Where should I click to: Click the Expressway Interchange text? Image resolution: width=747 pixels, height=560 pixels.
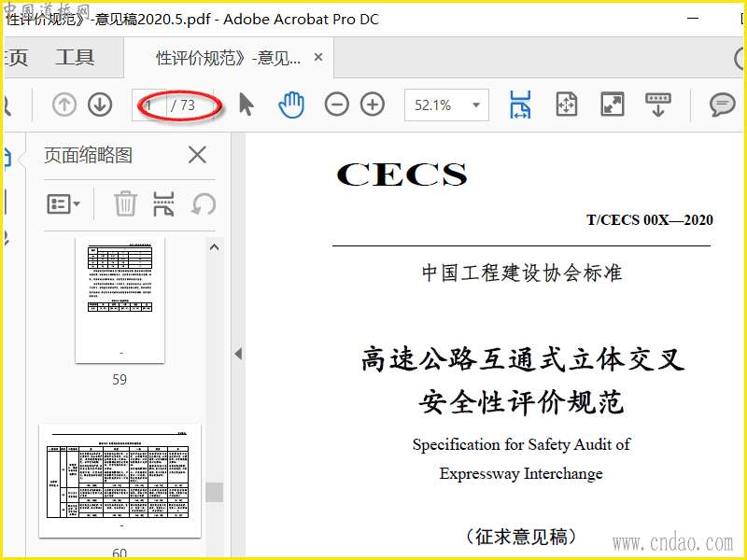click(x=521, y=473)
